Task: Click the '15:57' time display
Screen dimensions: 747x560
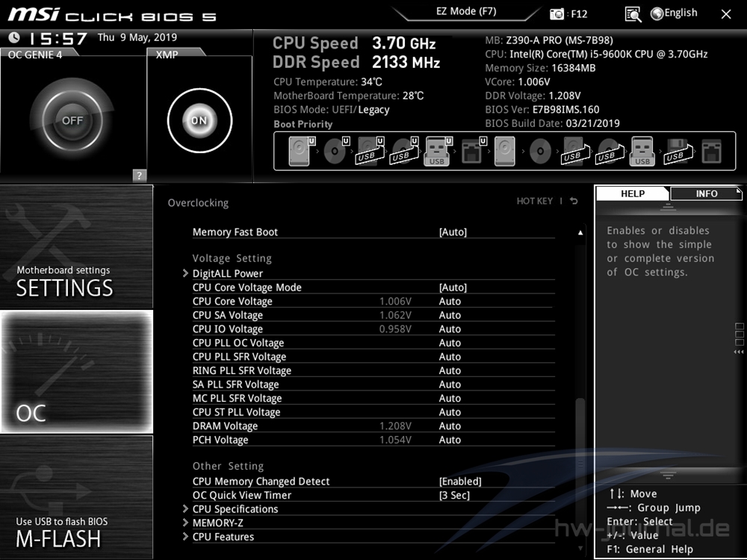Action: point(58,38)
